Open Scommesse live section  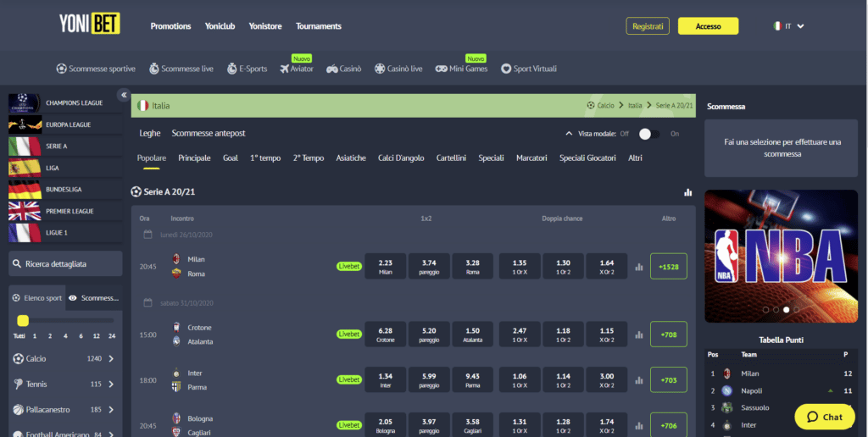[181, 69]
